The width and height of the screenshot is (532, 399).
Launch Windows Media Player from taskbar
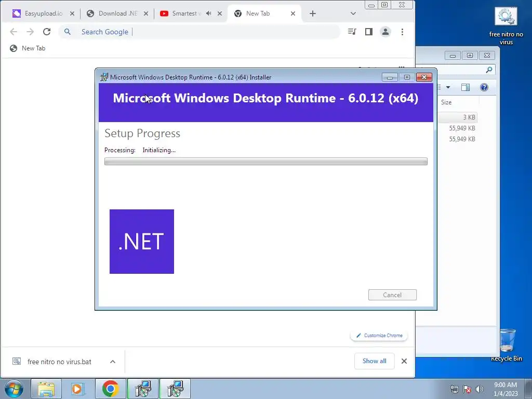pos(78,389)
